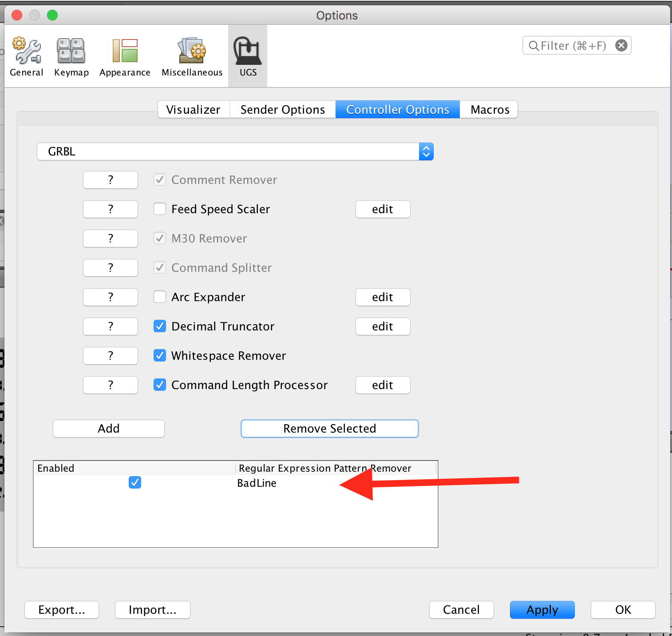Click the Apply button
Screen dimensions: 672x636
(542, 610)
